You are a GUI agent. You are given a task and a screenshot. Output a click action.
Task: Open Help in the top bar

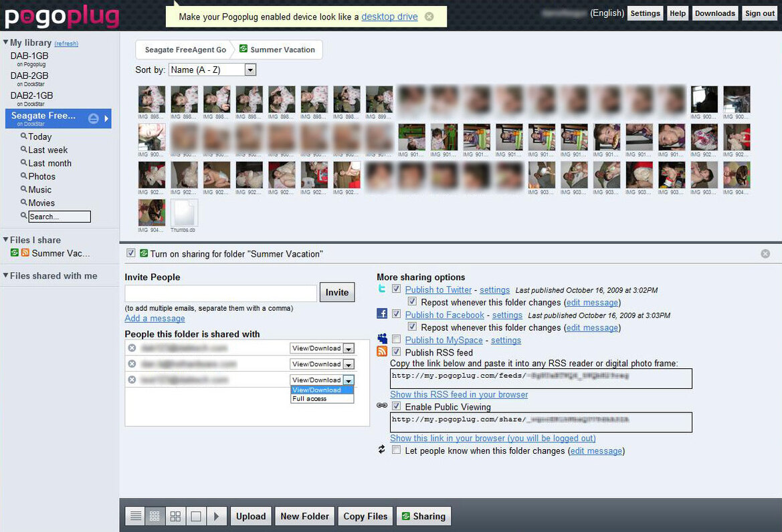[677, 13]
